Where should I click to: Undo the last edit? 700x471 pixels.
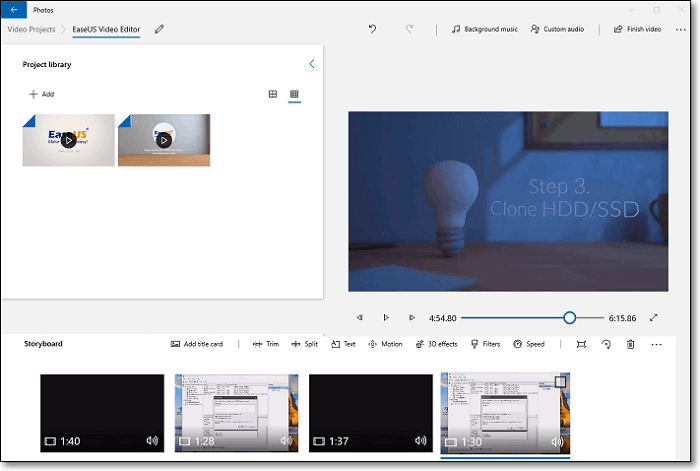(373, 29)
